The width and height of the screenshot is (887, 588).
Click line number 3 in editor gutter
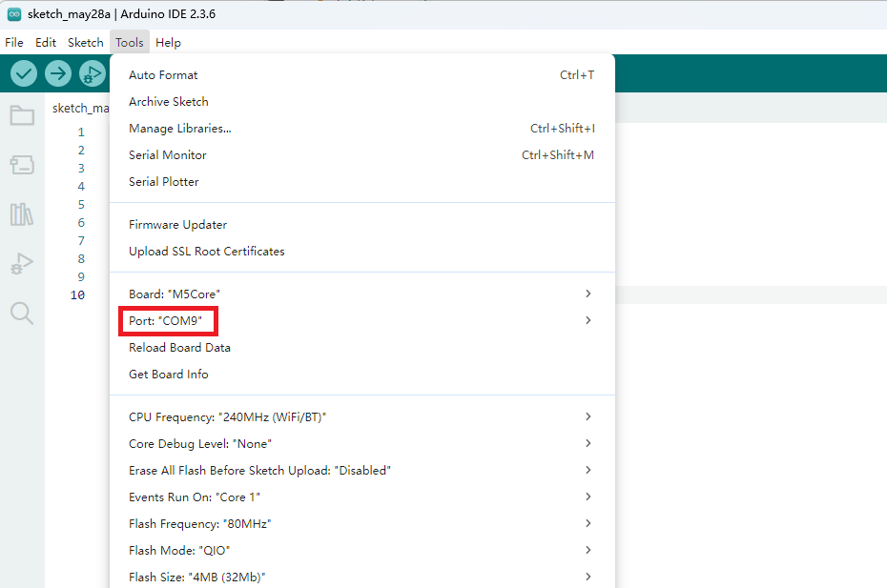[x=81, y=169]
